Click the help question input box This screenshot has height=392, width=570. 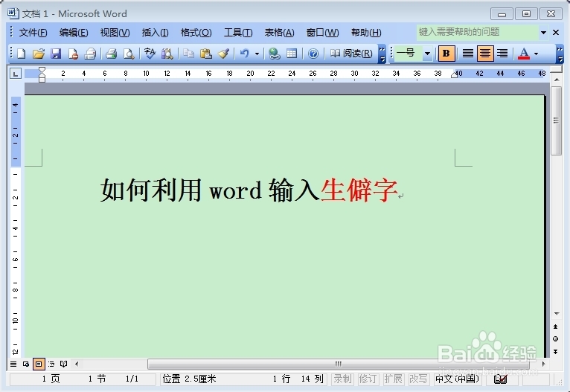click(x=477, y=32)
